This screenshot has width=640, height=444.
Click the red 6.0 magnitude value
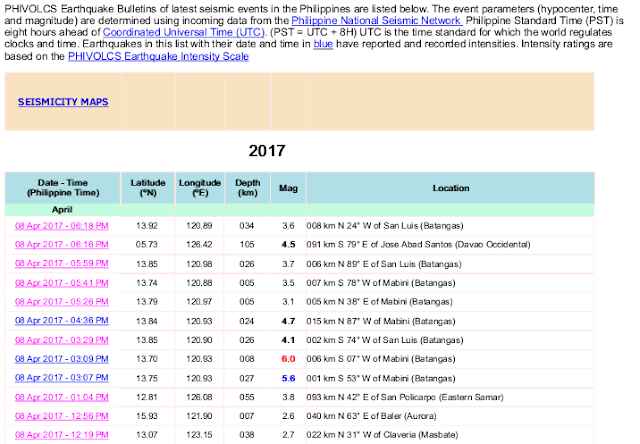click(288, 359)
